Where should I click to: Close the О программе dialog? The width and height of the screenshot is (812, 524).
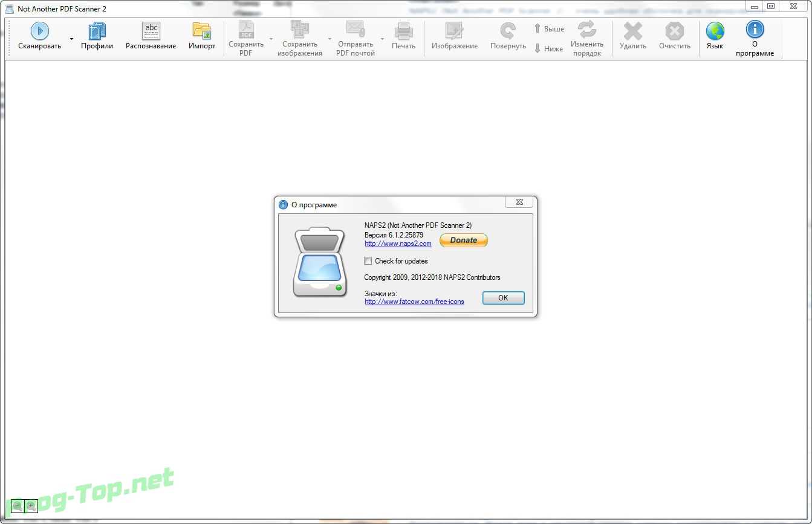[519, 202]
